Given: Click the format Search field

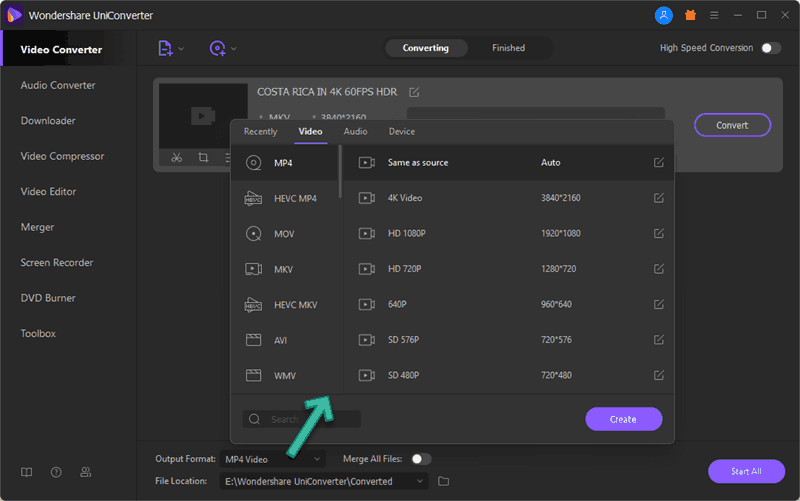Looking at the screenshot, I should [x=301, y=419].
